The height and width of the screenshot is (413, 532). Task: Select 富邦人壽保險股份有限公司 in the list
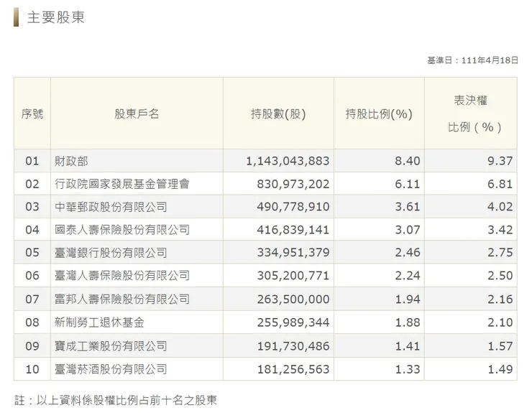[122, 299]
